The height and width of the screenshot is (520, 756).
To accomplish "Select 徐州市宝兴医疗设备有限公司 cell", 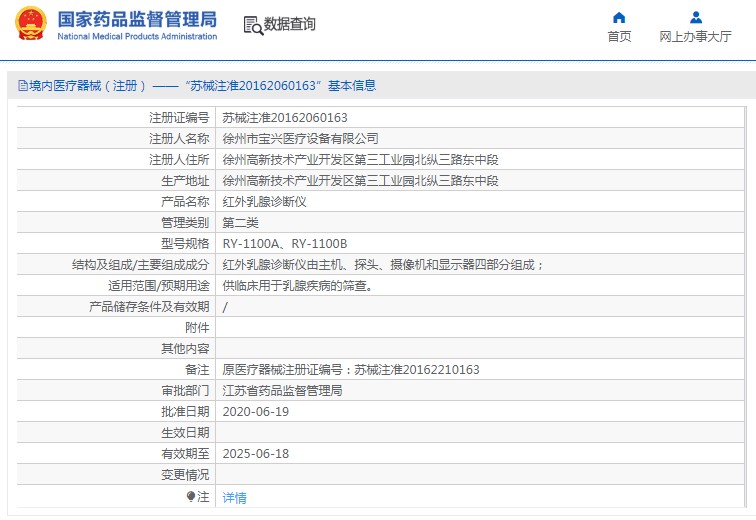I will [x=300, y=139].
